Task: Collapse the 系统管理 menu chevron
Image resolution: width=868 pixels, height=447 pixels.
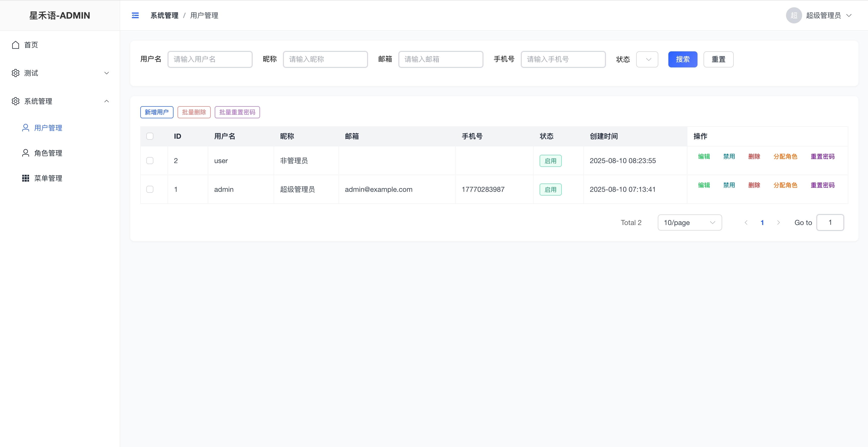Action: (106, 101)
